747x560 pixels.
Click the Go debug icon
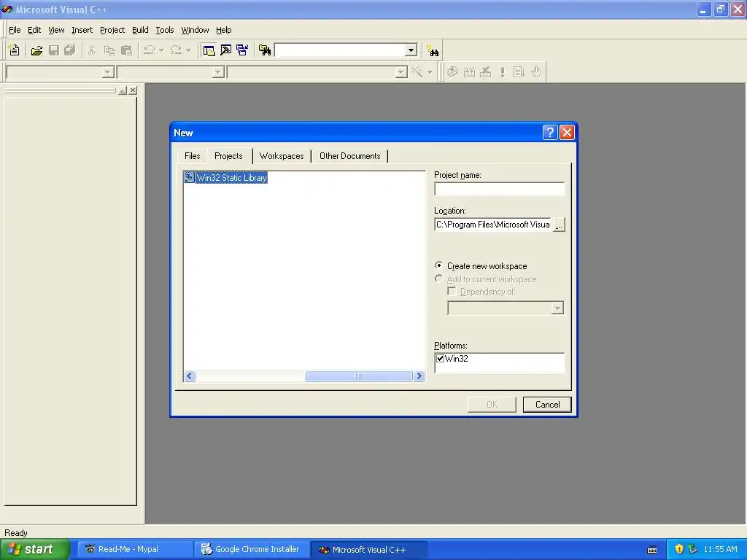coord(519,72)
